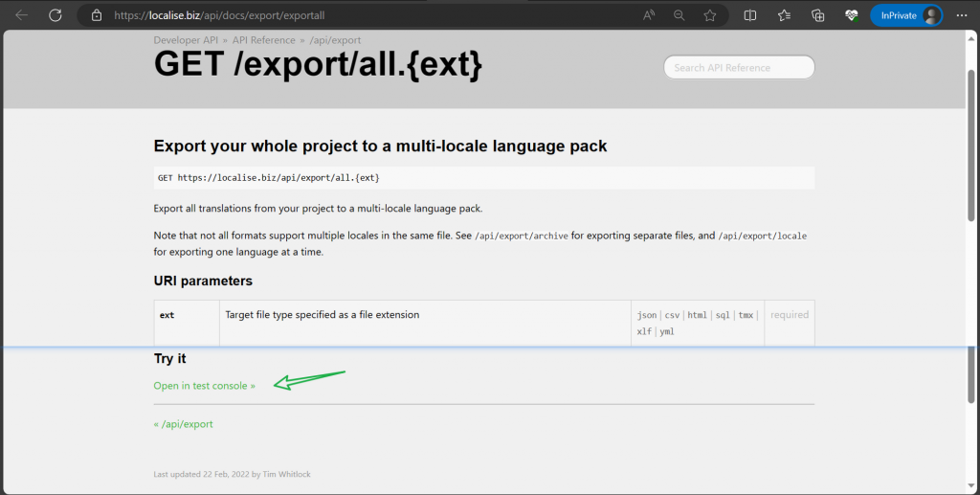980x495 pixels.
Task: Open /api/export breadcrumb link
Action: [x=335, y=40]
